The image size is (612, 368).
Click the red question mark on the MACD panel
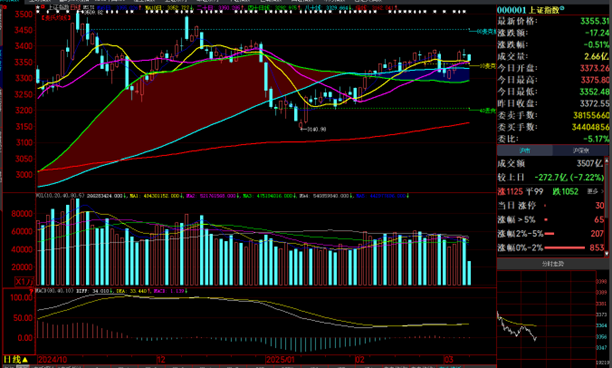pos(31,291)
